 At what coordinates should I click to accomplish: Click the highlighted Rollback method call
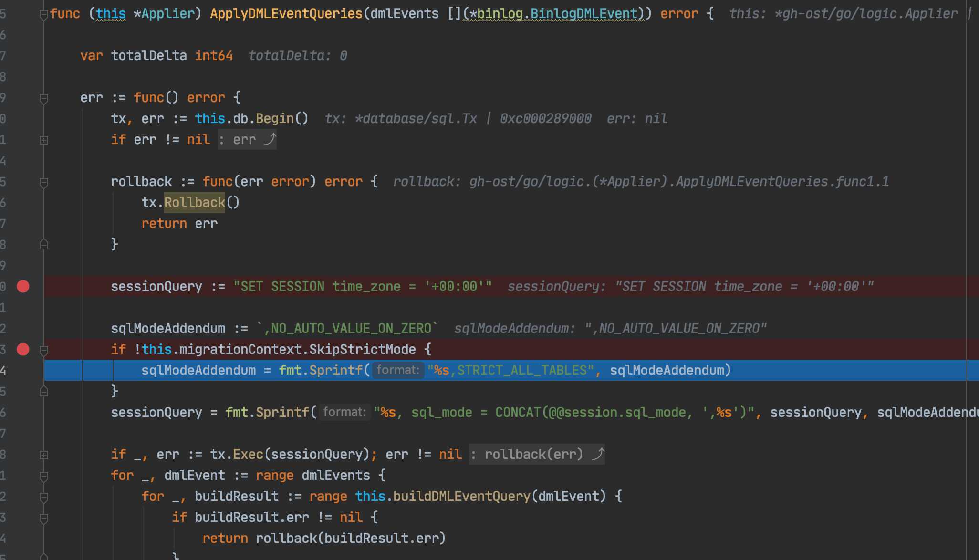195,202
